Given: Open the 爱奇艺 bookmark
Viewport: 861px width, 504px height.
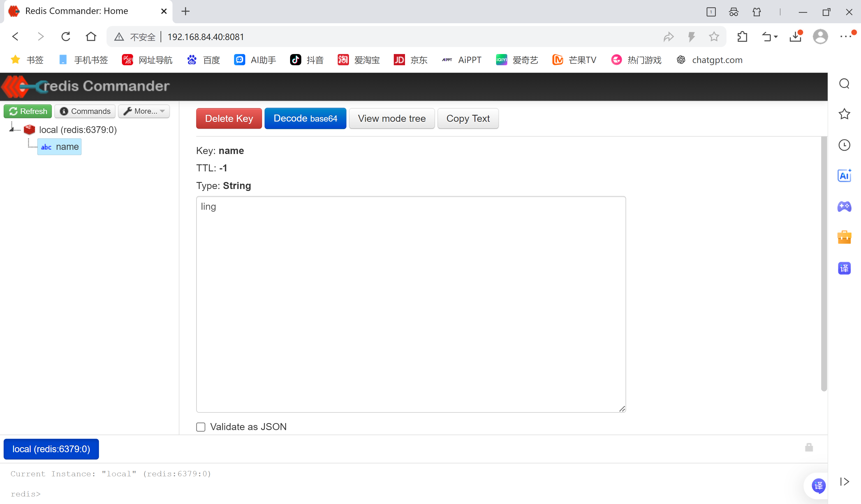Looking at the screenshot, I should click(x=517, y=60).
